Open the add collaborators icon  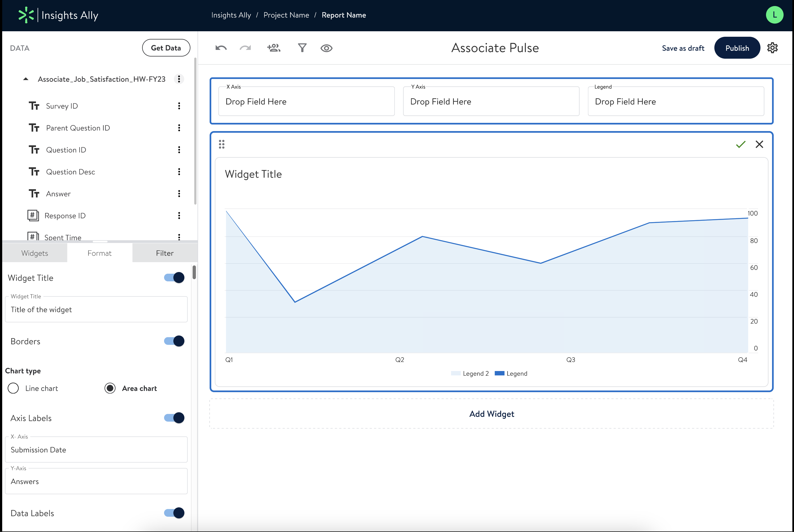274,48
